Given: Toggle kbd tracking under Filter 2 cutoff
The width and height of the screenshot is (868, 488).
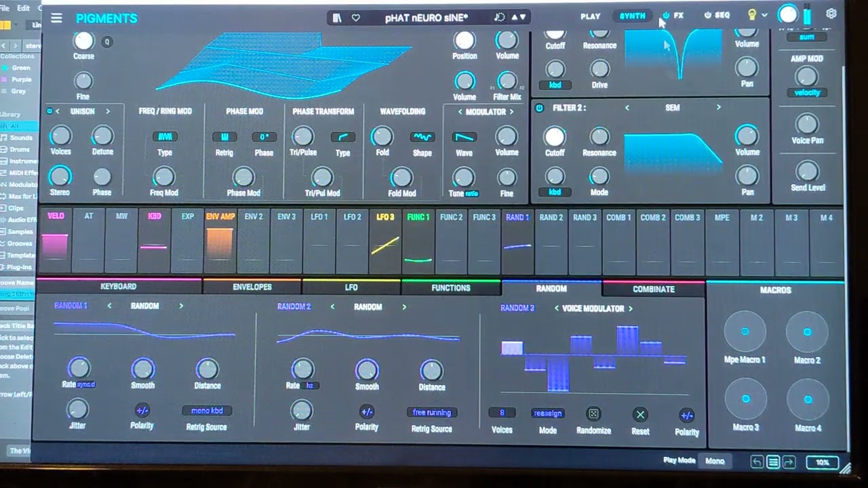Looking at the screenshot, I should (555, 192).
